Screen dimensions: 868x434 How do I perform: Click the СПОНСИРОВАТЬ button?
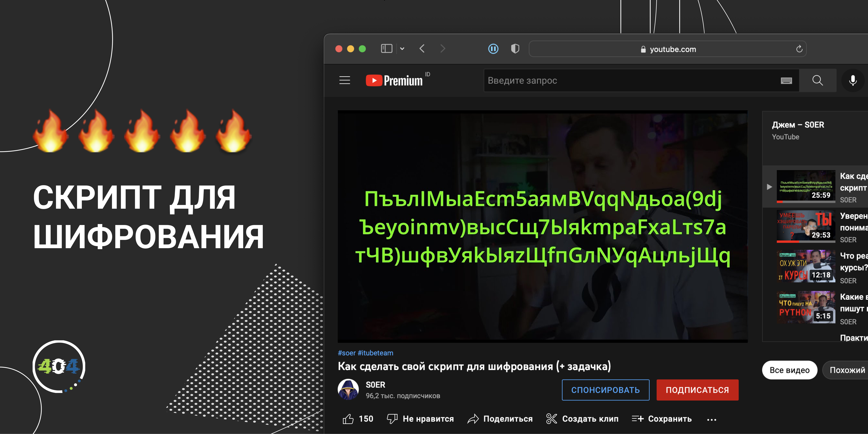pos(606,390)
